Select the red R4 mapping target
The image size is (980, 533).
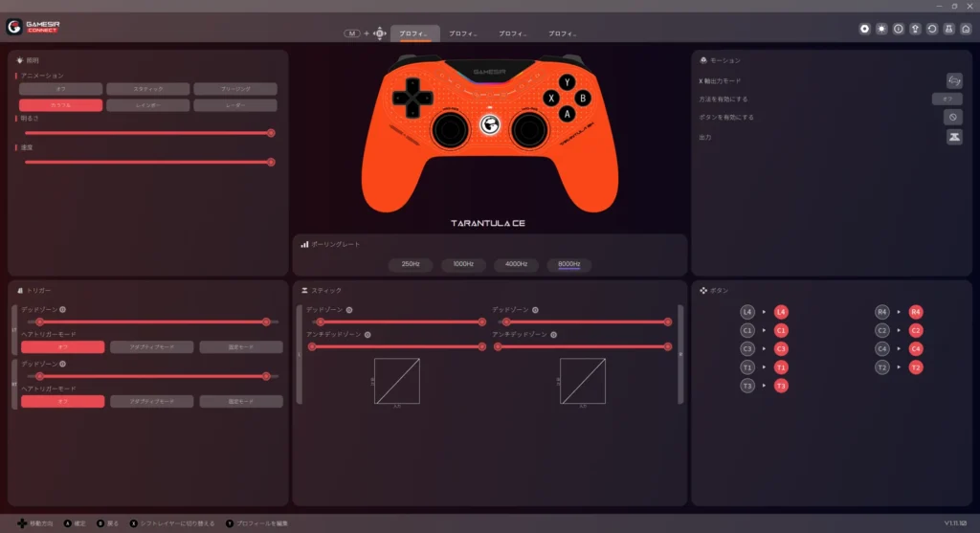[x=916, y=312]
